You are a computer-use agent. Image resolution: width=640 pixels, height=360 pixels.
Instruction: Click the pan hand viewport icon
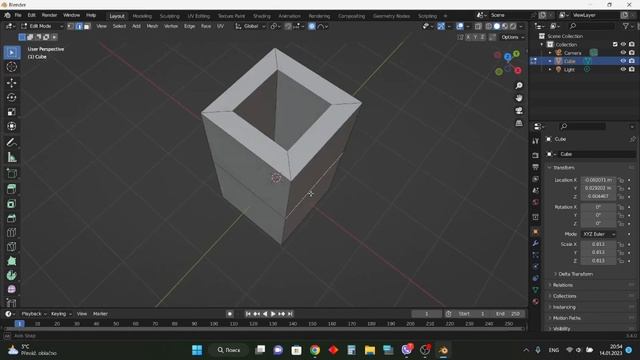point(519,98)
